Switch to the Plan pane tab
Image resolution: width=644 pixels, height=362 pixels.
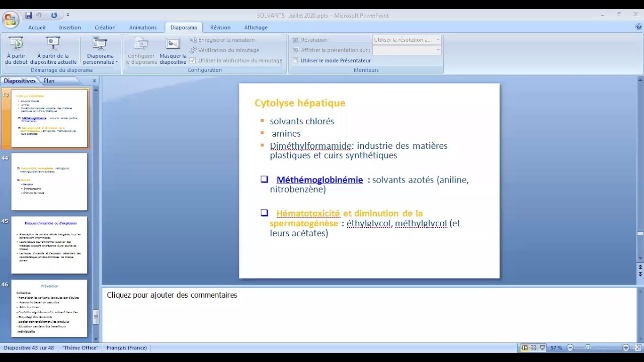(49, 80)
